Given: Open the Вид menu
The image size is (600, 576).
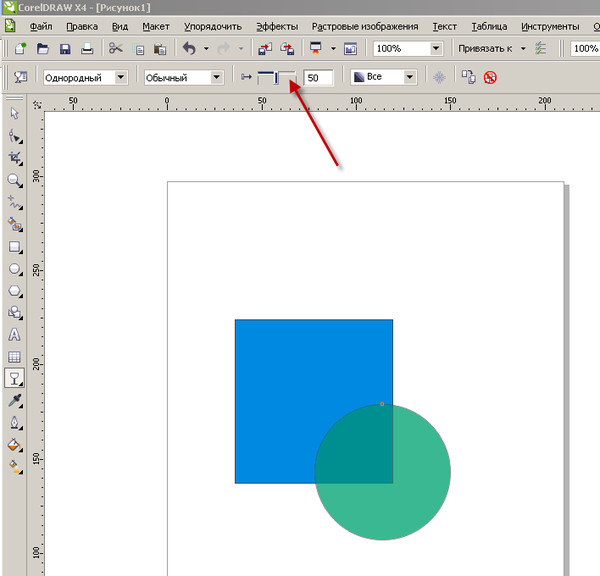Looking at the screenshot, I should [x=120, y=26].
